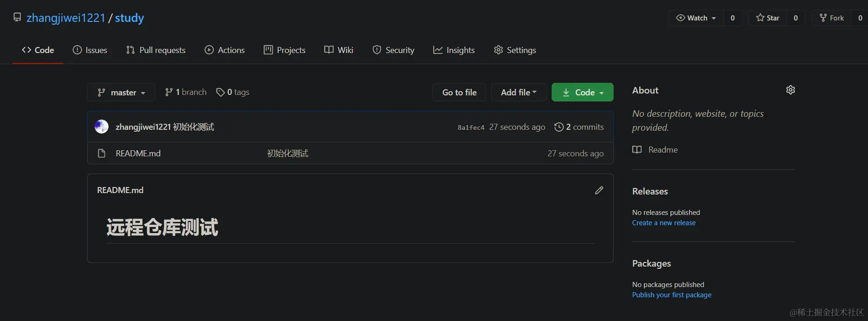The image size is (868, 321).
Task: Select the Code tab
Action: click(38, 50)
